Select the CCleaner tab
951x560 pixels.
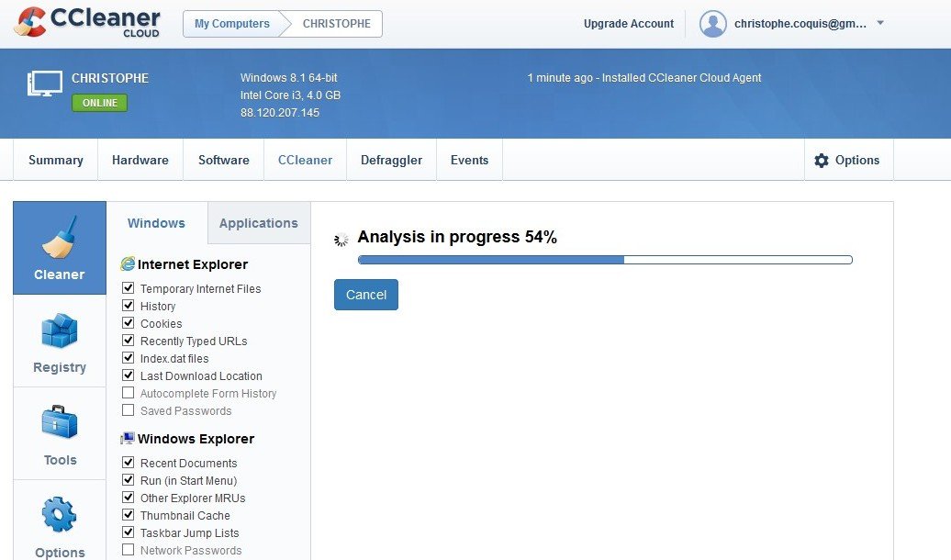305,160
